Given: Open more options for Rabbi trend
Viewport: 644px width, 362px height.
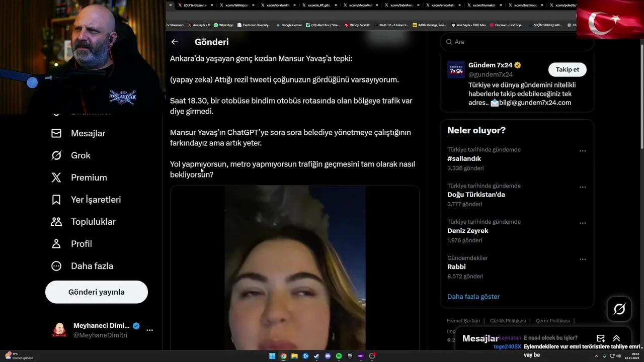Looking at the screenshot, I should [x=583, y=259].
